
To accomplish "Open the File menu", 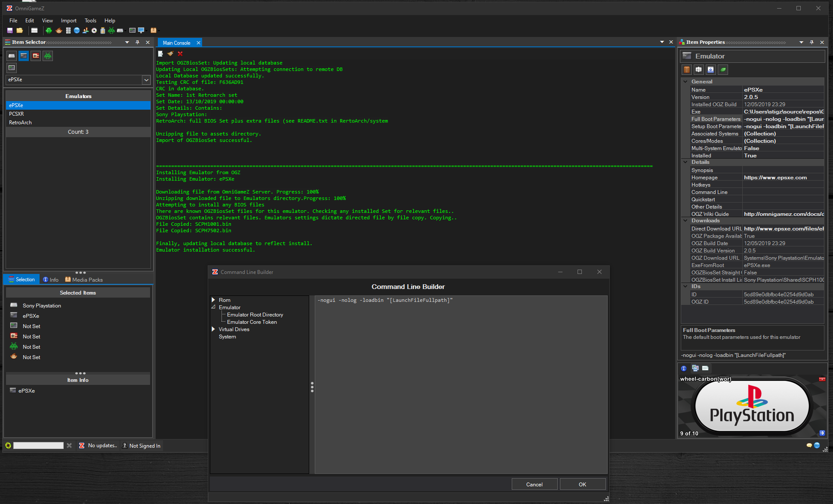I will point(13,21).
